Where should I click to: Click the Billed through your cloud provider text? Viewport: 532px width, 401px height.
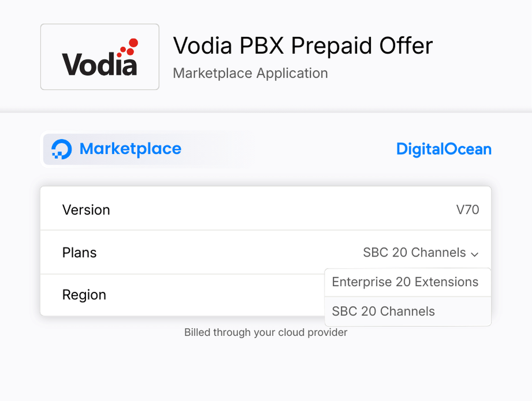(x=265, y=332)
